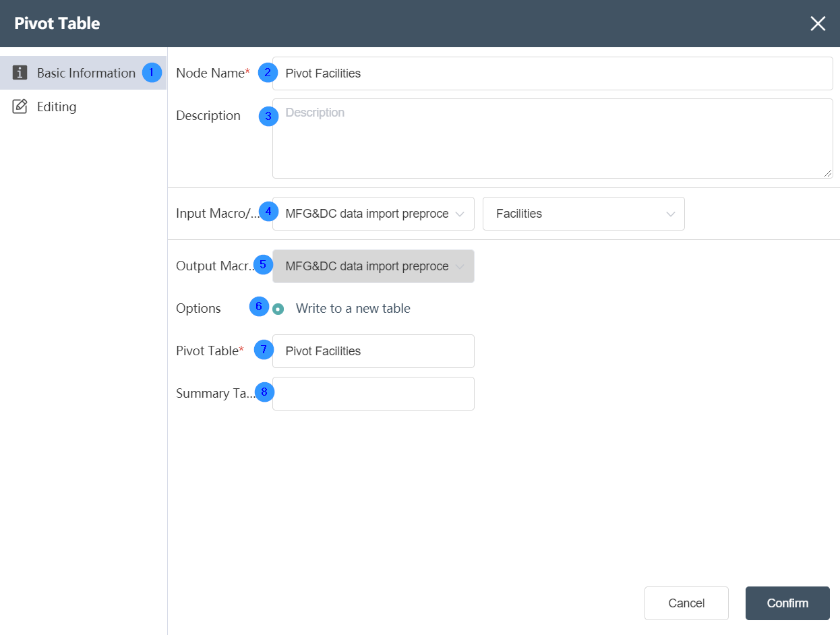Viewport: 840px width, 635px height.
Task: Close the Pivot Table dialog
Action: pyautogui.click(x=818, y=24)
